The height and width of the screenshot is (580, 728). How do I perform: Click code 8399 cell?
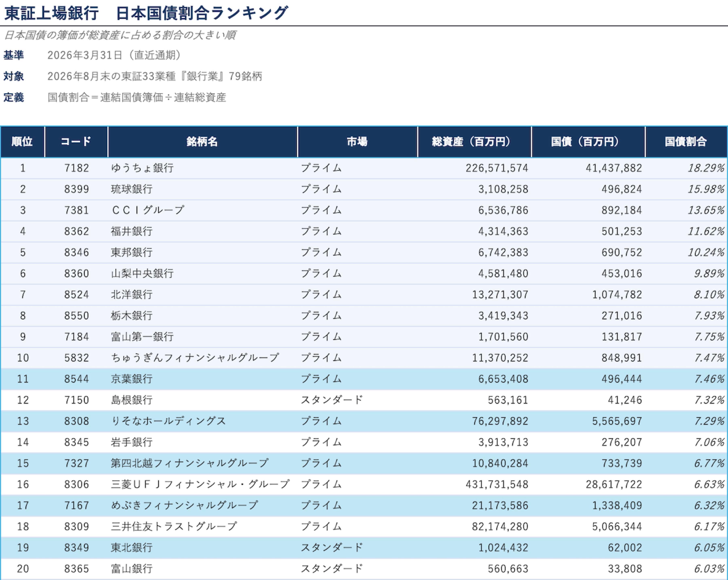[77, 189]
